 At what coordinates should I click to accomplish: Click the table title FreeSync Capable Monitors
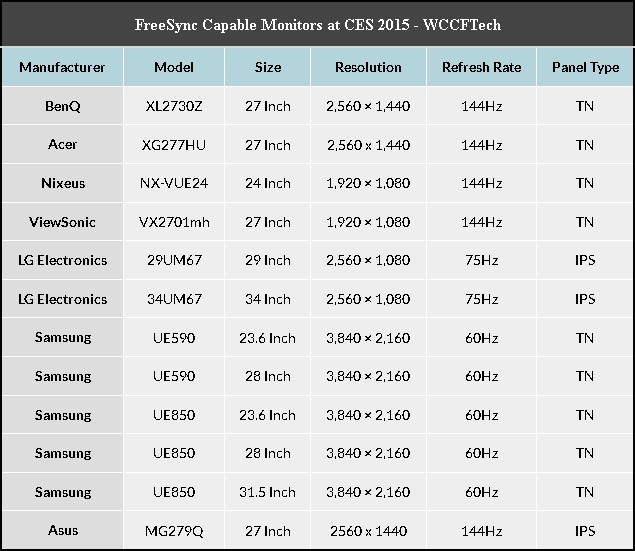318,25
